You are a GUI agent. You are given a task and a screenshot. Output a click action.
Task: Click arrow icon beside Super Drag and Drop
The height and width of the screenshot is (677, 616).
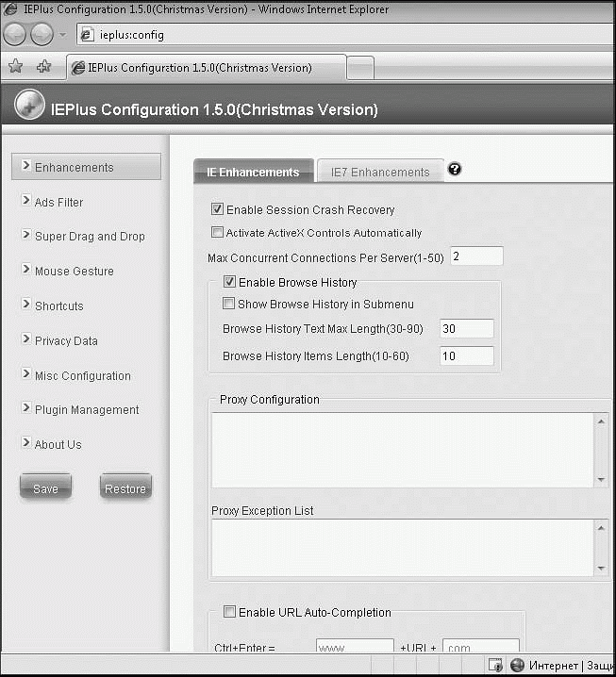25,235
